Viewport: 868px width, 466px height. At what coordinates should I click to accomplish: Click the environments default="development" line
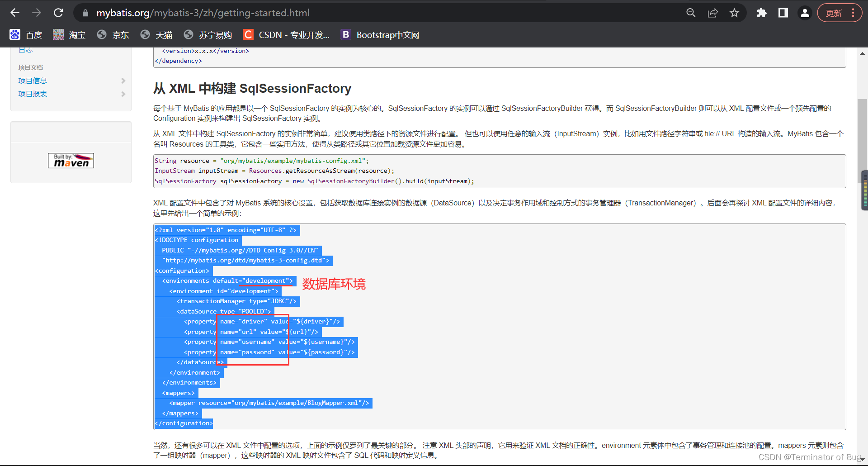(227, 281)
